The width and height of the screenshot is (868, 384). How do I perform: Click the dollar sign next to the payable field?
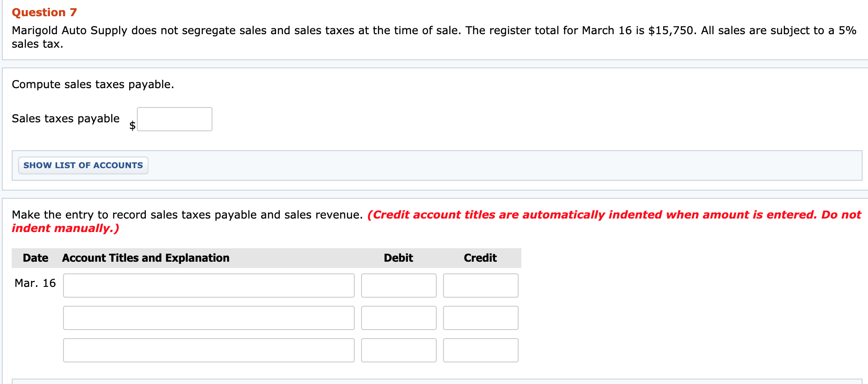[132, 125]
